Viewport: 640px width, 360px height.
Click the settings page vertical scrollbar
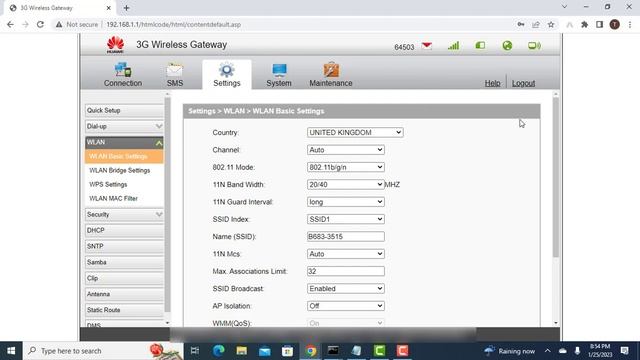click(x=556, y=178)
